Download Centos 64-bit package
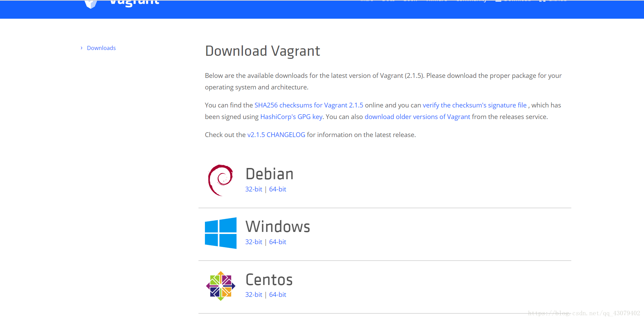This screenshot has height=320, width=644. click(278, 295)
